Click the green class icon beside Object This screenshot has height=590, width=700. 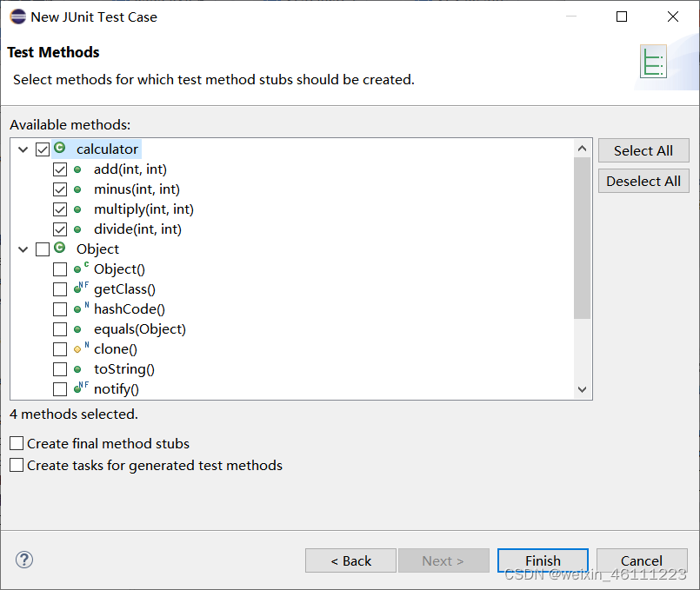59,248
